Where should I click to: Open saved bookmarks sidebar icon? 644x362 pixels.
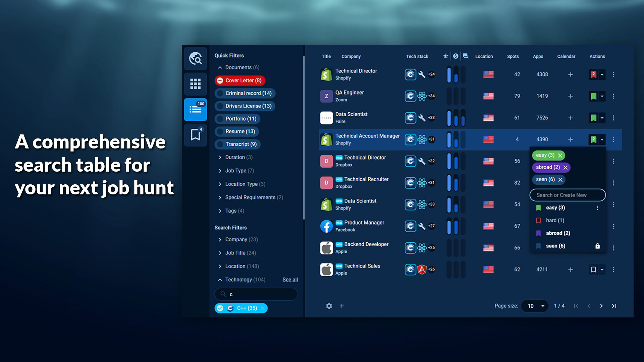click(x=195, y=135)
